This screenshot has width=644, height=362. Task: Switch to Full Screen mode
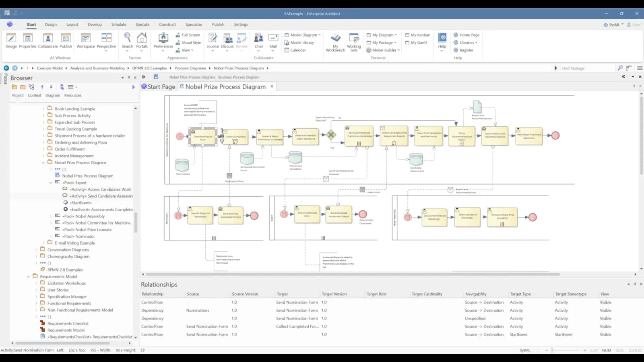tap(188, 35)
